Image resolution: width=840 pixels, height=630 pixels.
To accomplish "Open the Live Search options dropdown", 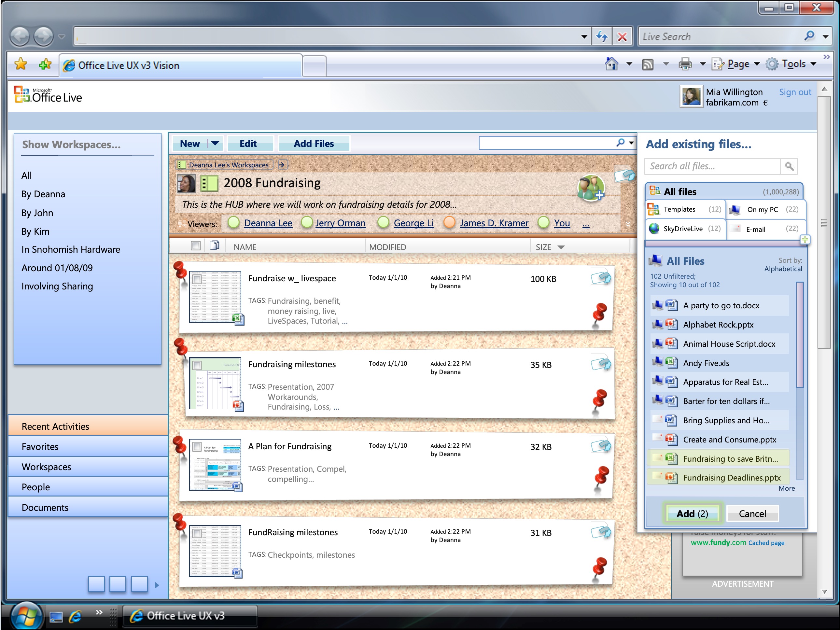I will [826, 37].
